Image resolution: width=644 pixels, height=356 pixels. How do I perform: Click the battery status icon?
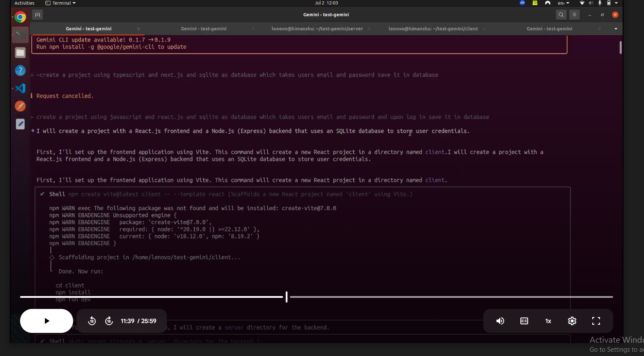609,3
